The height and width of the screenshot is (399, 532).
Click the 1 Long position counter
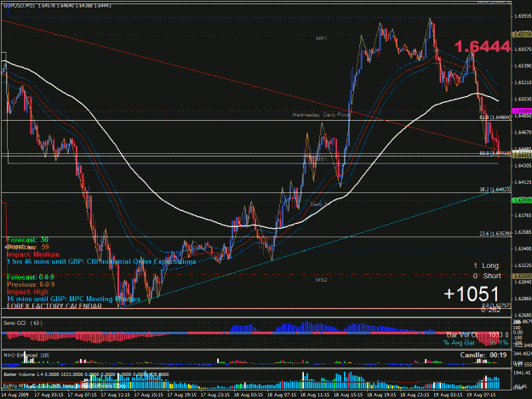coord(486,265)
